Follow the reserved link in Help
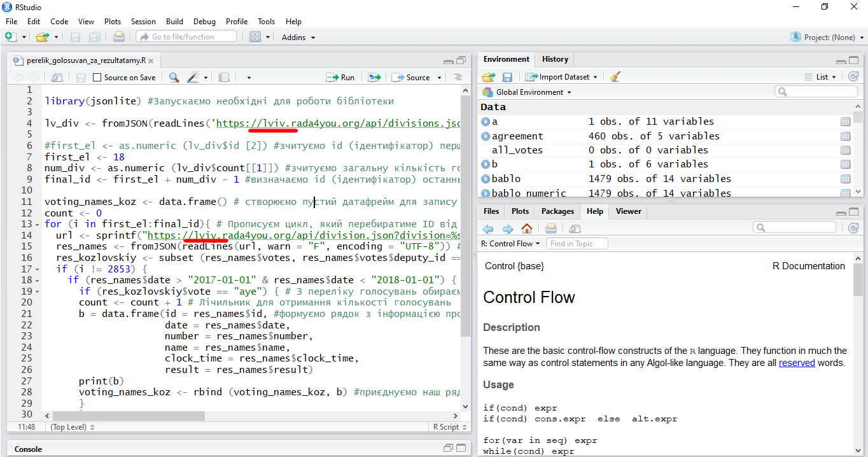868x457 pixels. (x=797, y=363)
